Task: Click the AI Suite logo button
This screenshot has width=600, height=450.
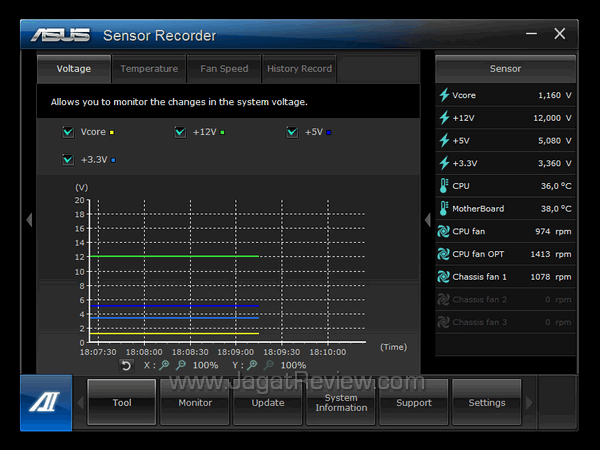Action: [46, 403]
